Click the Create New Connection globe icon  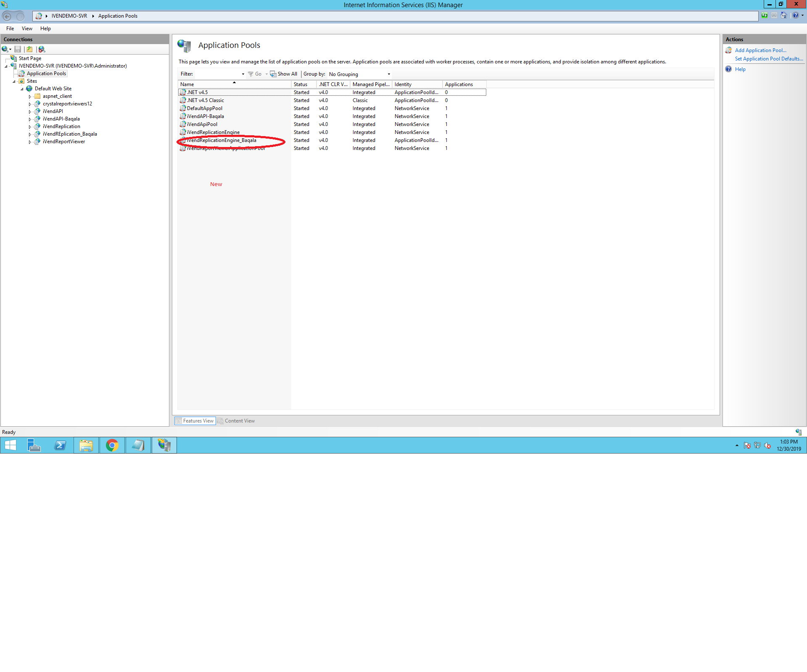tap(5, 49)
